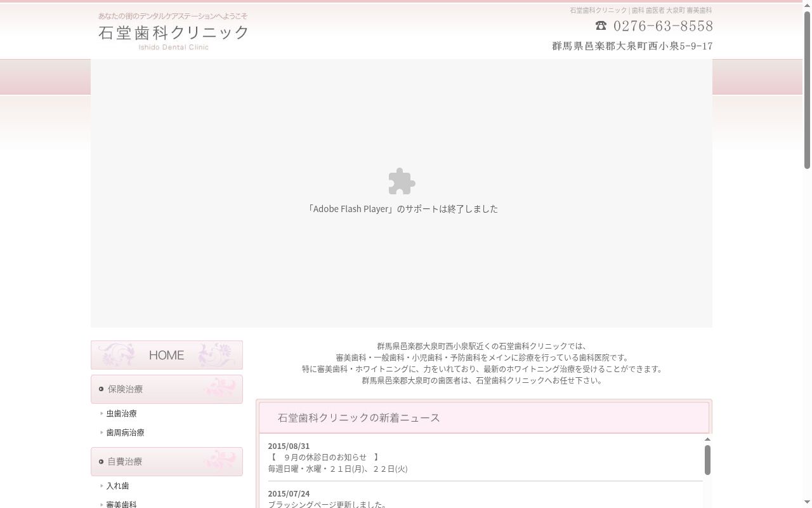The width and height of the screenshot is (812, 508).
Task: Click the Adobe Flash Player support-ended message
Action: pyautogui.click(x=402, y=209)
